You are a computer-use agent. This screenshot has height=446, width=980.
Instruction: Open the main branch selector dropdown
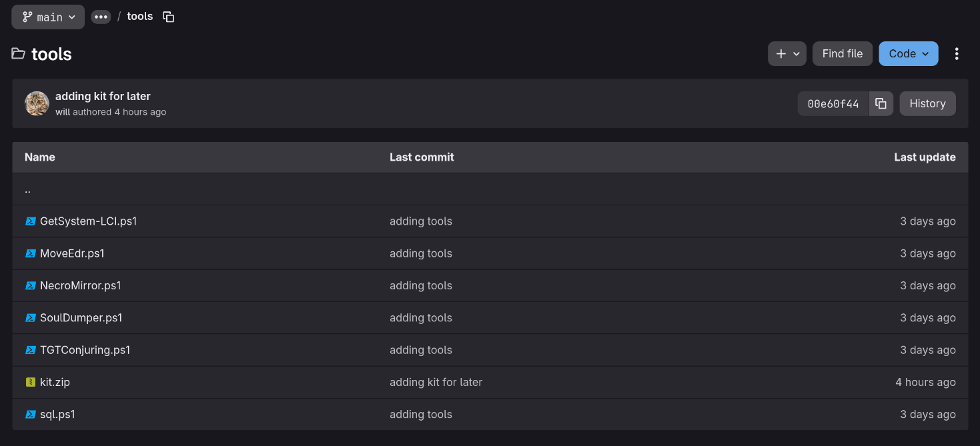(48, 17)
